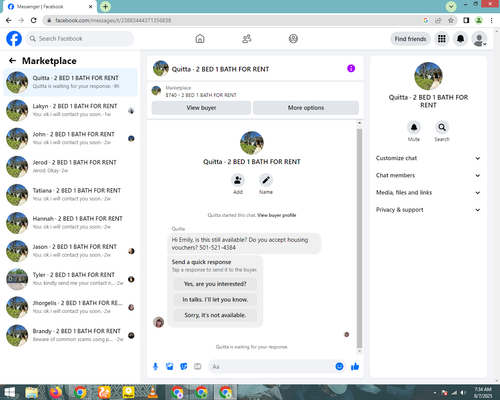Click the View buyer button
Viewport: 500px width, 400px height.
tap(201, 108)
